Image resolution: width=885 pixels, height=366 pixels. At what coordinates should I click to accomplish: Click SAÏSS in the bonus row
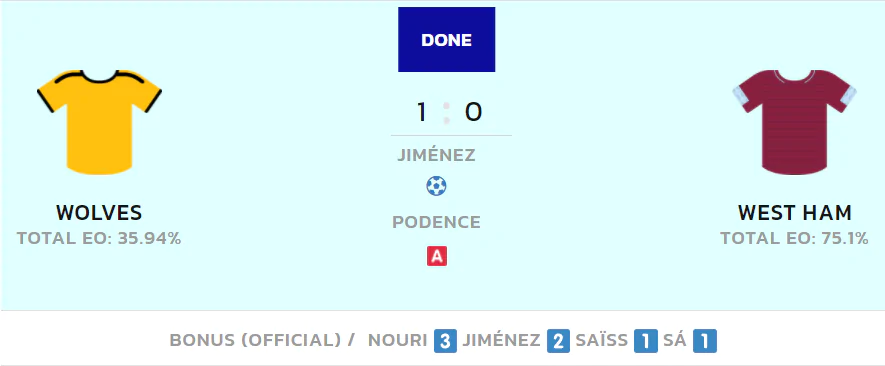tap(602, 341)
